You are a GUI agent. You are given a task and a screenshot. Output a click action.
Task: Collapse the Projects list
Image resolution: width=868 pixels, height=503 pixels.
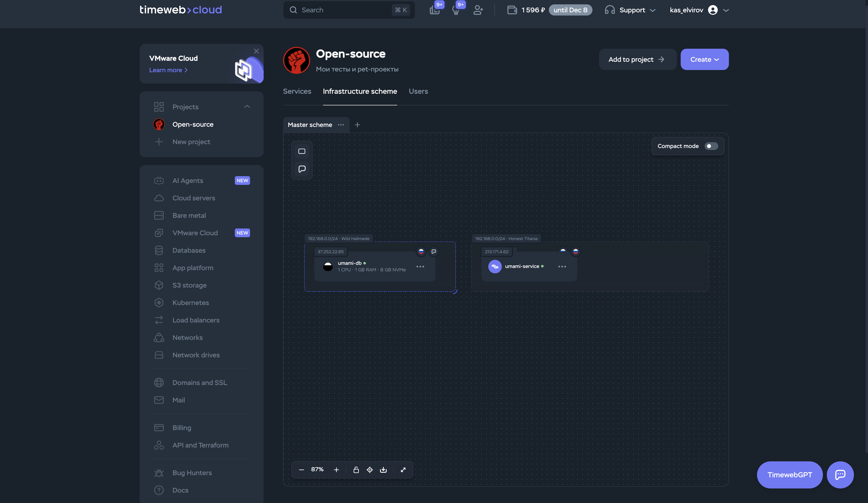point(247,107)
